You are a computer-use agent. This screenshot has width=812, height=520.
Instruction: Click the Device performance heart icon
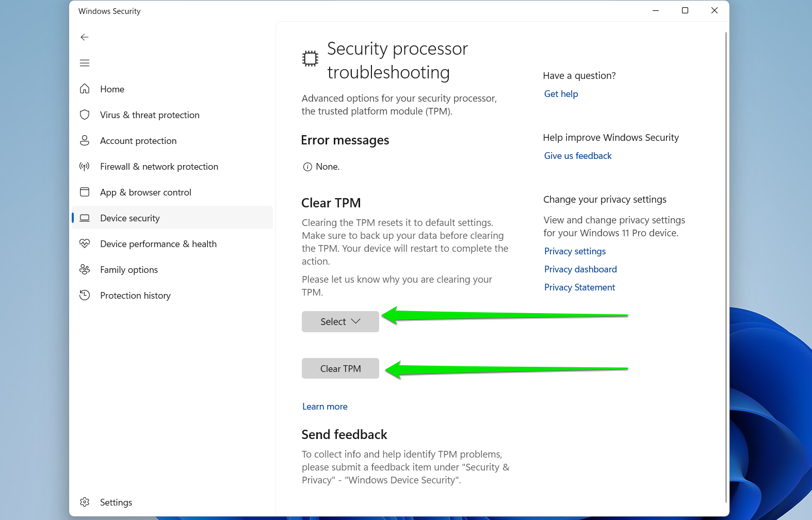(x=85, y=243)
